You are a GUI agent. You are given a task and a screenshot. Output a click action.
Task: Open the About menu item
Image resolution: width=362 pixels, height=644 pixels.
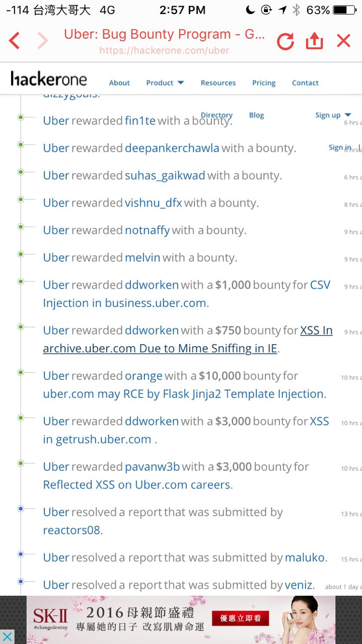pyautogui.click(x=119, y=83)
